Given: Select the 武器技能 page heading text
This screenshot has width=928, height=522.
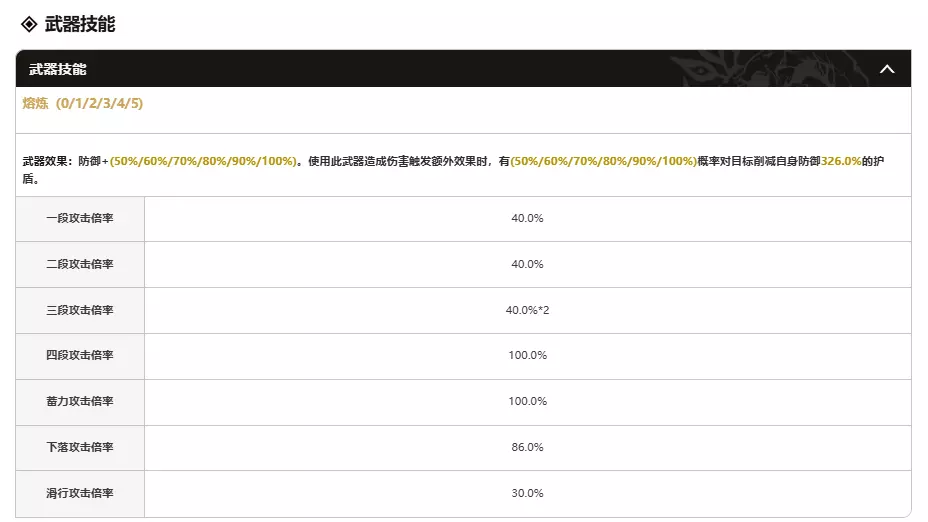Looking at the screenshot, I should (80, 24).
